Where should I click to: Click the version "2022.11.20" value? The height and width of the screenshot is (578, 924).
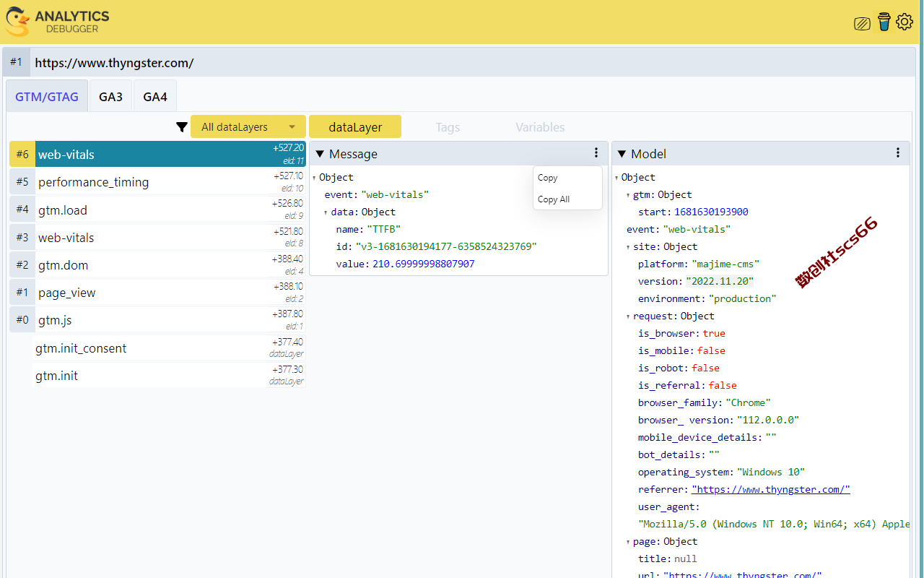720,281
